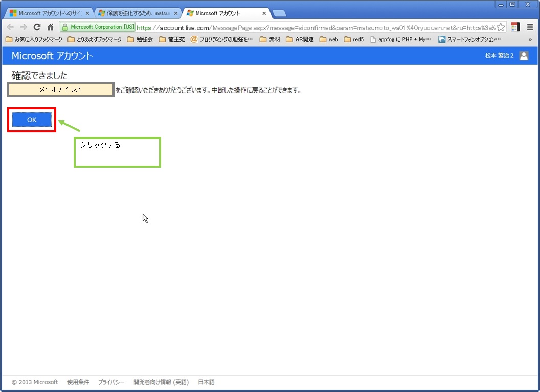Viewport: 540px width, 392px height.
Task: Close the Microsoft アカウントへのサイ tab
Action: click(87, 13)
